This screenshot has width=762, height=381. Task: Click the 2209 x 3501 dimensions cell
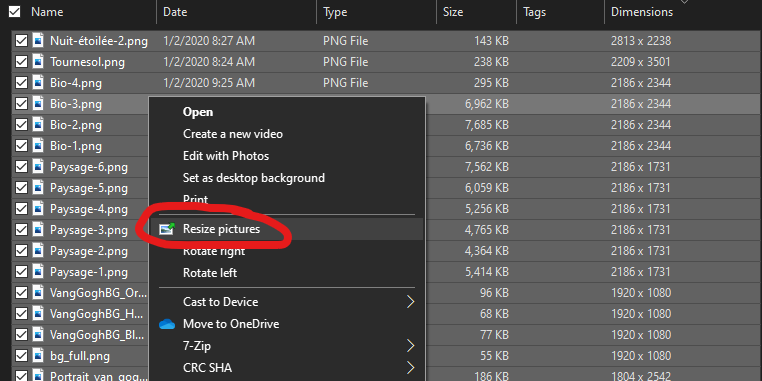click(x=641, y=62)
